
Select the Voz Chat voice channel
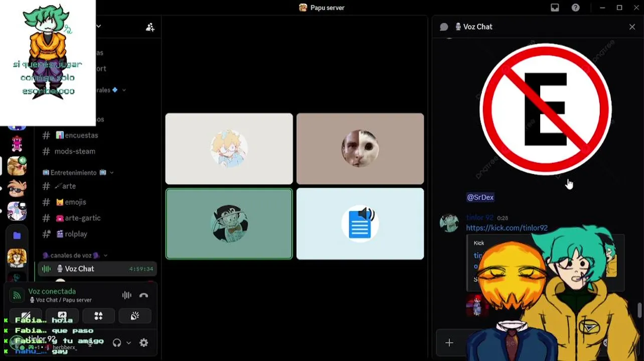pyautogui.click(x=98, y=269)
